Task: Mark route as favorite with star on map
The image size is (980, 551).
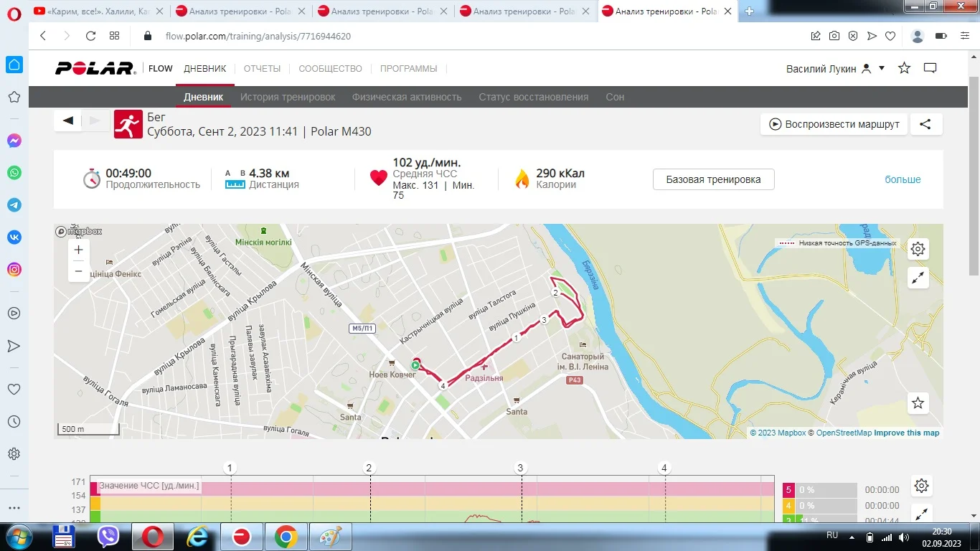Action: 918,403
